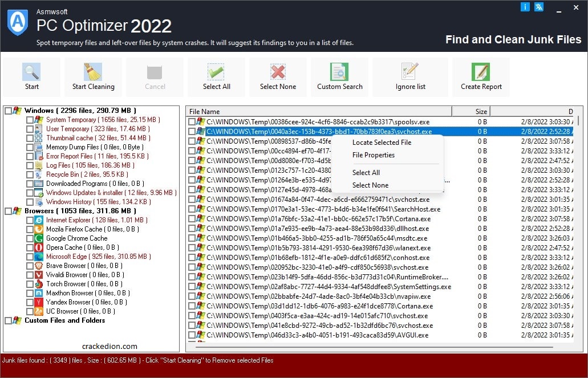Viewport: 588px width, 378px height.
Task: Click the Recycle Bin icon in tree
Action: tap(39, 174)
